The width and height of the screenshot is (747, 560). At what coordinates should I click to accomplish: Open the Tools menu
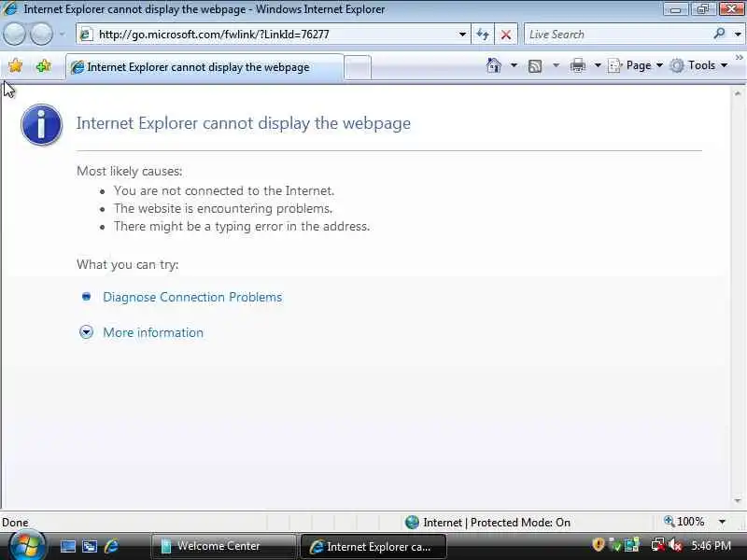698,65
